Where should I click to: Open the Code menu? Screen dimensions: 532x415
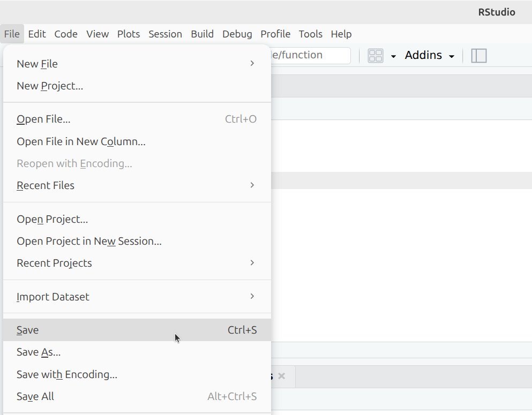(x=66, y=34)
